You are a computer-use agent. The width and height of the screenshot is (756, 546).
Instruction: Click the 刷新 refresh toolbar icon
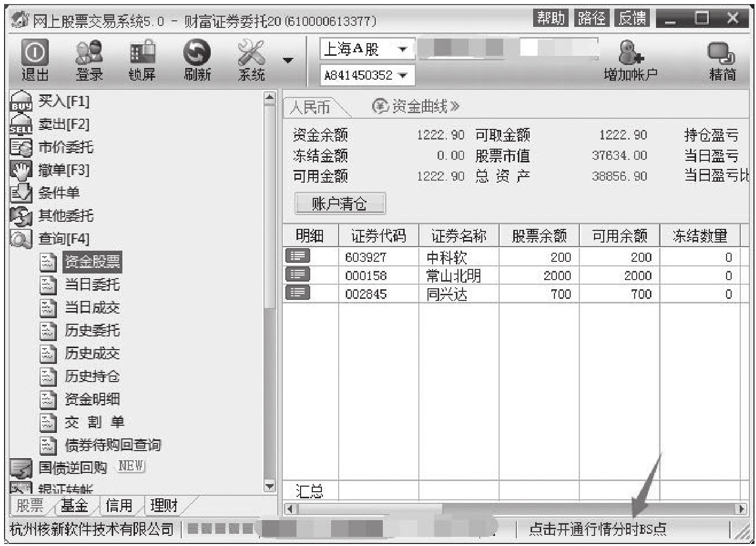pos(197,60)
